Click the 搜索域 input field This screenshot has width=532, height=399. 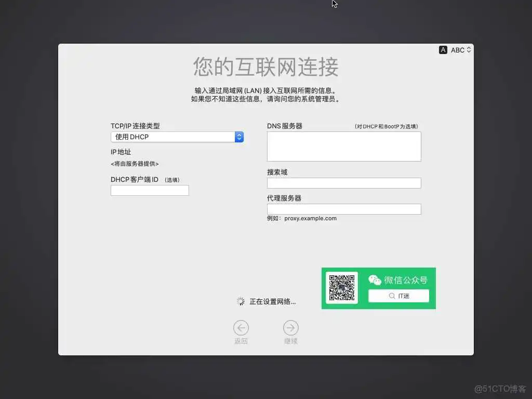click(x=344, y=183)
